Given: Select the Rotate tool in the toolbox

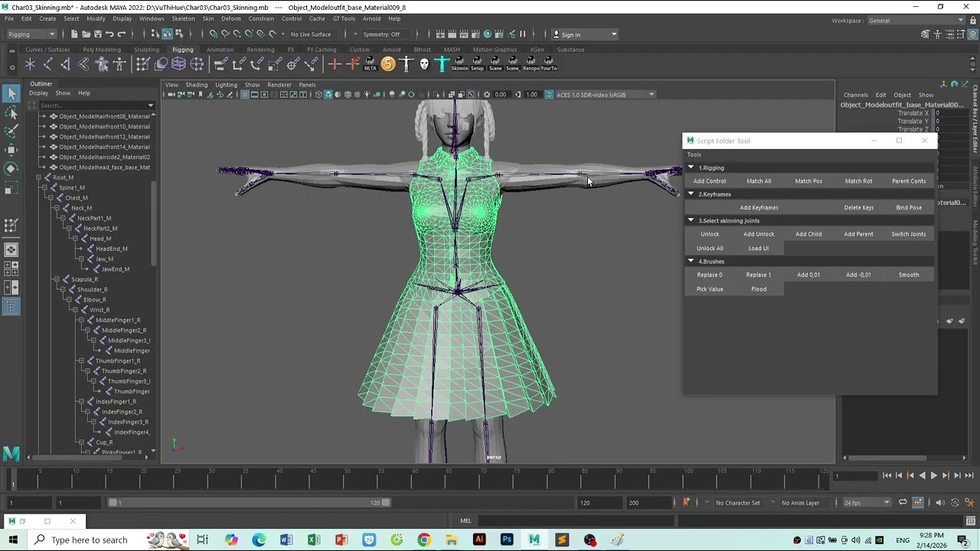Looking at the screenshot, I should 11,168.
